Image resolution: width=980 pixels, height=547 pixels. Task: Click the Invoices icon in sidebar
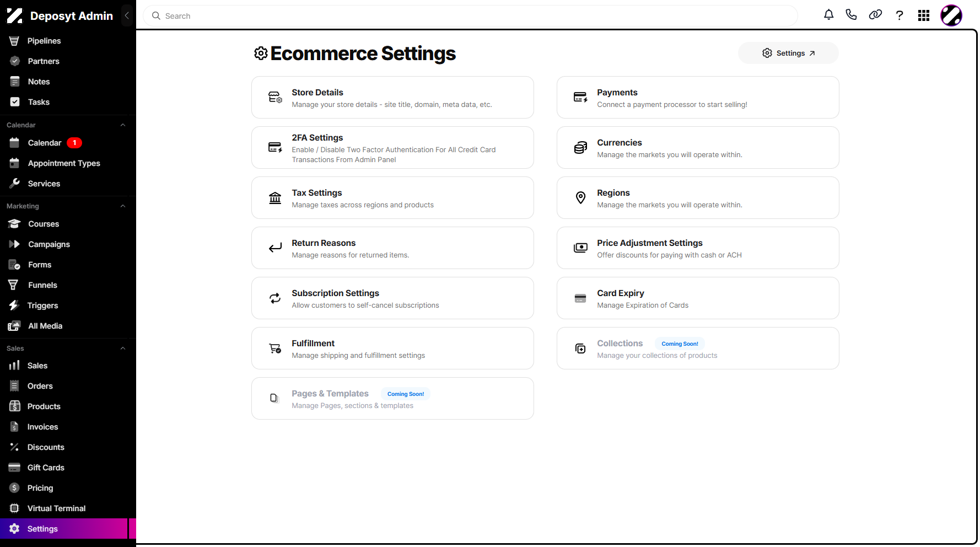click(x=15, y=427)
